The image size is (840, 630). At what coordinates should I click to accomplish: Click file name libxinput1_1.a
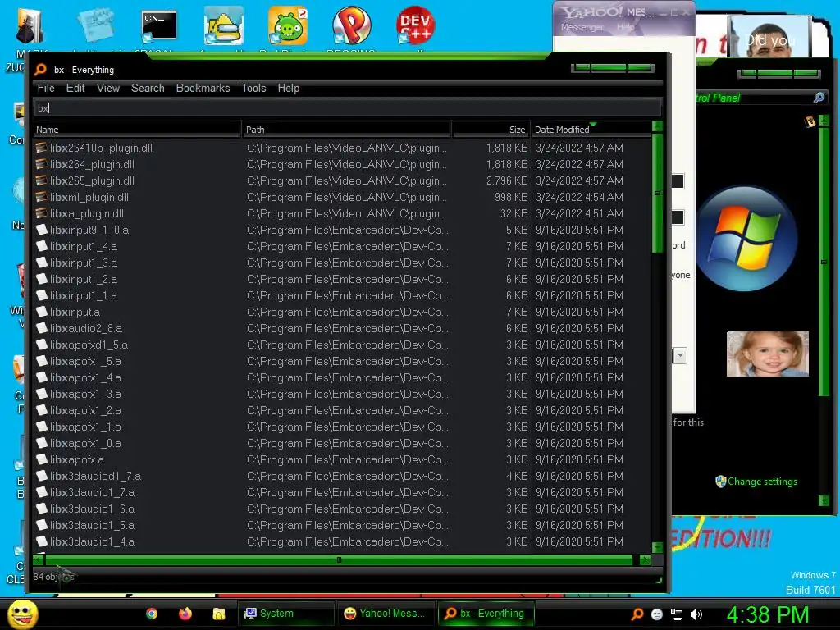(x=84, y=295)
